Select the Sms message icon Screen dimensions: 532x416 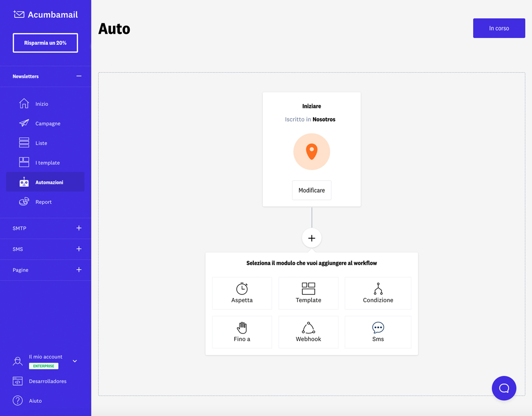378,327
